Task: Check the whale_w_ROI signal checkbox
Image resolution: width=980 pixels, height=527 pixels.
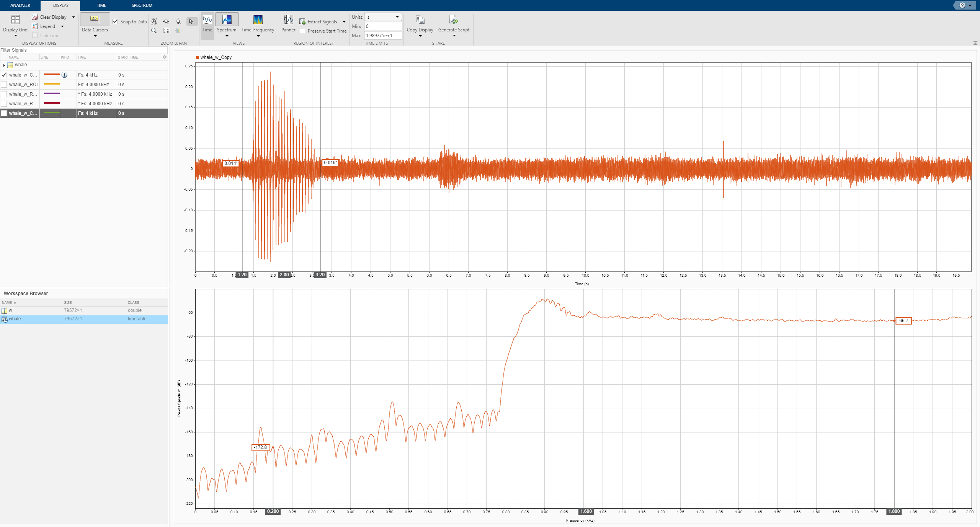Action: (x=4, y=85)
